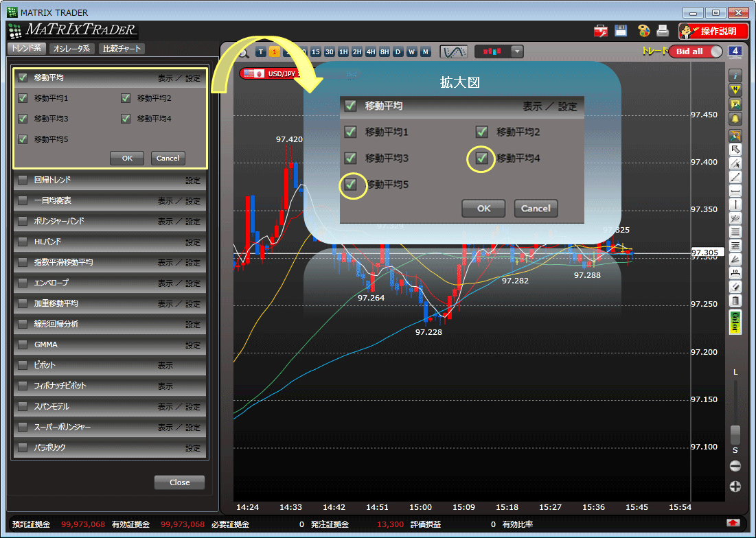Uncheck the 移動平均2 checkbox
The height and width of the screenshot is (538, 756).
click(126, 98)
